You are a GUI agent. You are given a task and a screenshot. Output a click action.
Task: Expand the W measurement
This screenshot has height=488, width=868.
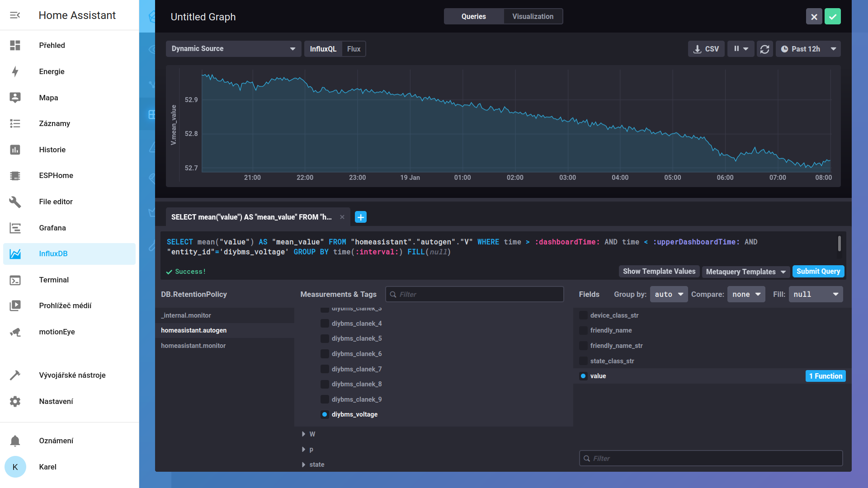click(x=303, y=434)
